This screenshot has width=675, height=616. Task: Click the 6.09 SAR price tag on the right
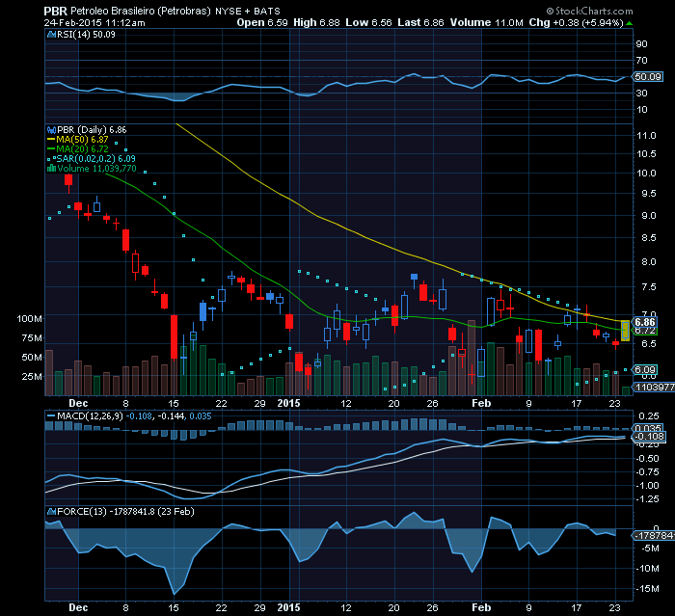coord(644,369)
